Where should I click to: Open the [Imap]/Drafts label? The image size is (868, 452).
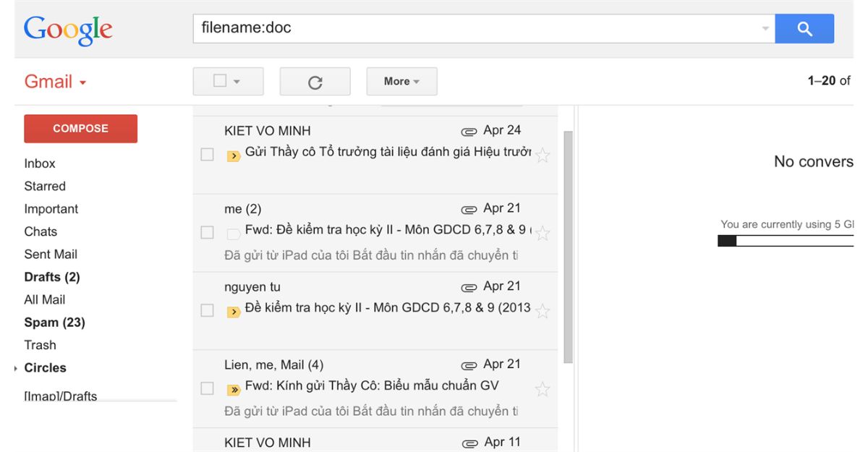tap(61, 396)
